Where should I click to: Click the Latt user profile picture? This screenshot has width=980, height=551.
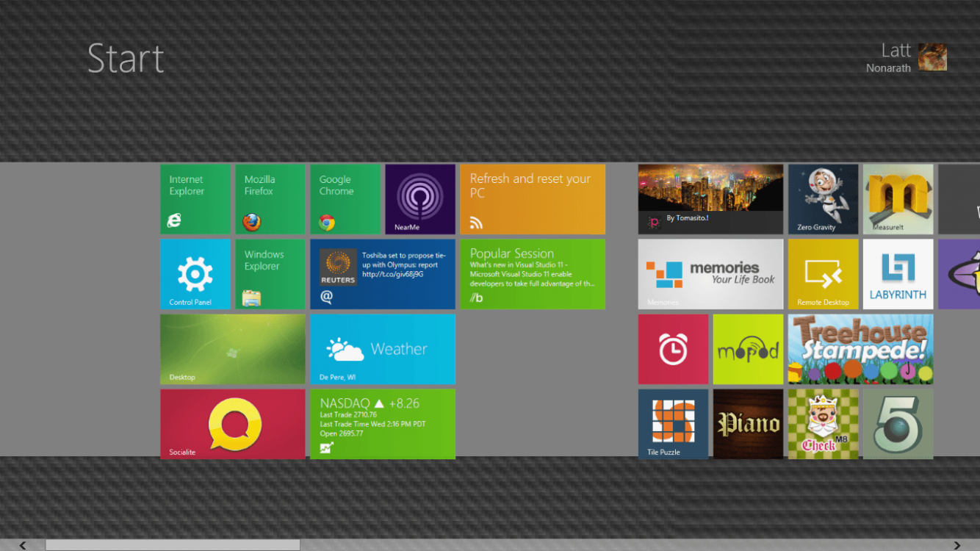pos(932,57)
